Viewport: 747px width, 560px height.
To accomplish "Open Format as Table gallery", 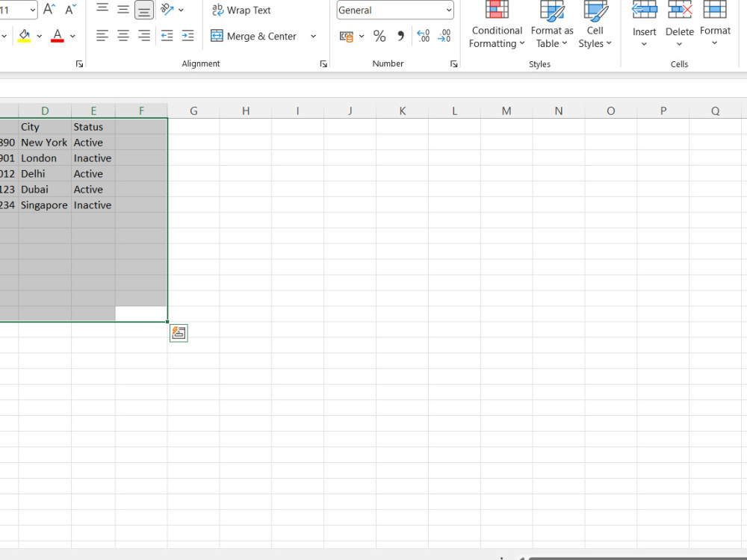I will pyautogui.click(x=552, y=25).
